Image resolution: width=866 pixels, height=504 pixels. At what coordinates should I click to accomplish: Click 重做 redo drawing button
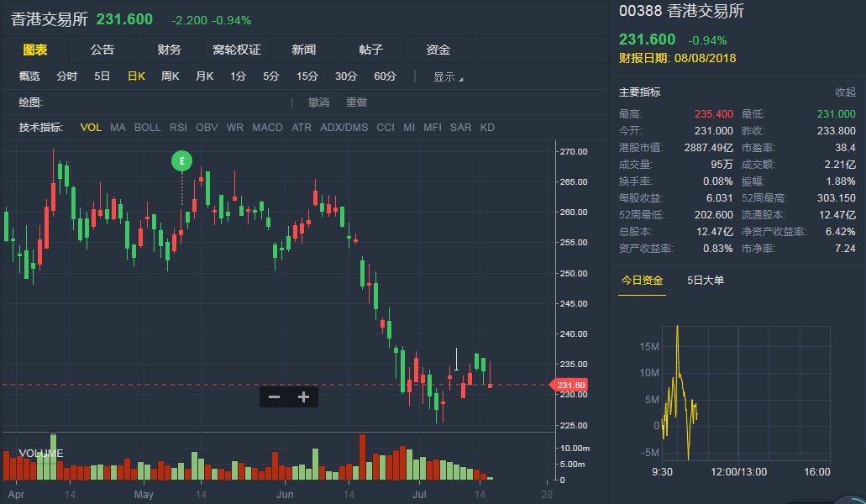(x=356, y=102)
